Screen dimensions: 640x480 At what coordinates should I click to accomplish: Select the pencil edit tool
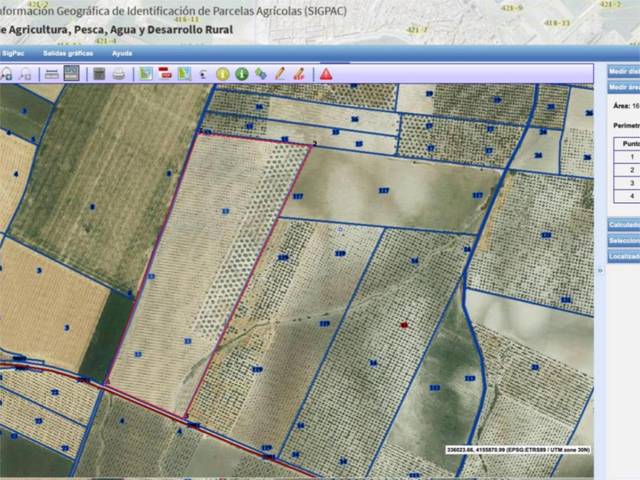click(280, 73)
